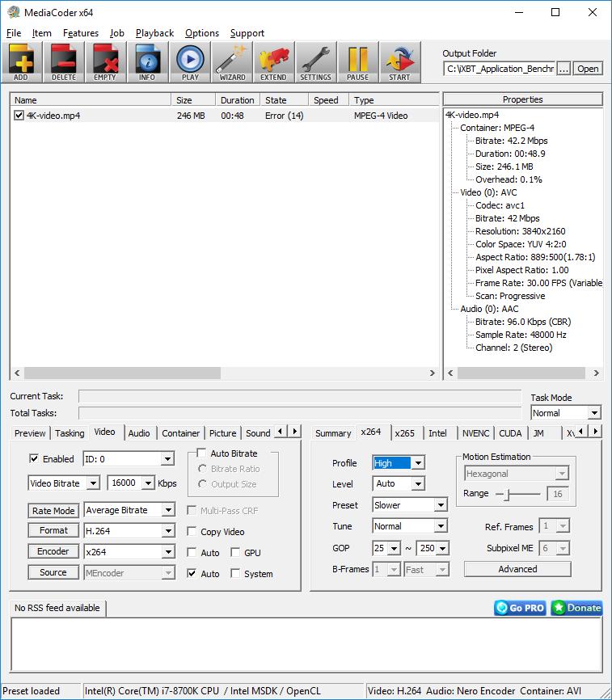Click Properties panel scroll right arrow

click(596, 373)
